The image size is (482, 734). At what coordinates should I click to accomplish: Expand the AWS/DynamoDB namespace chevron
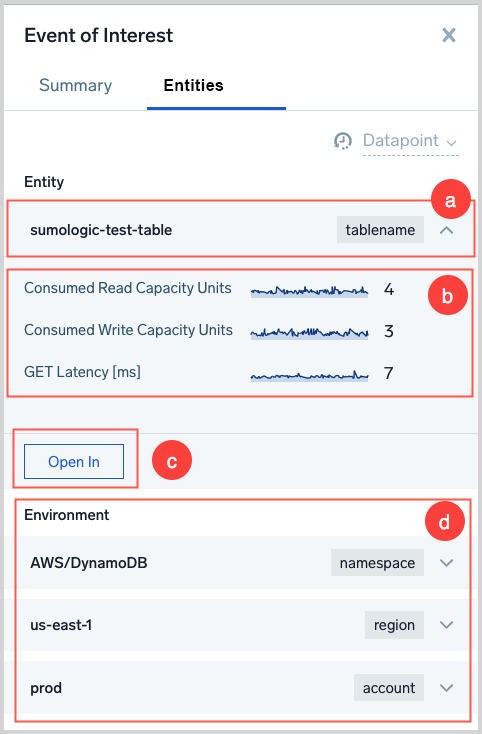pyautogui.click(x=446, y=563)
